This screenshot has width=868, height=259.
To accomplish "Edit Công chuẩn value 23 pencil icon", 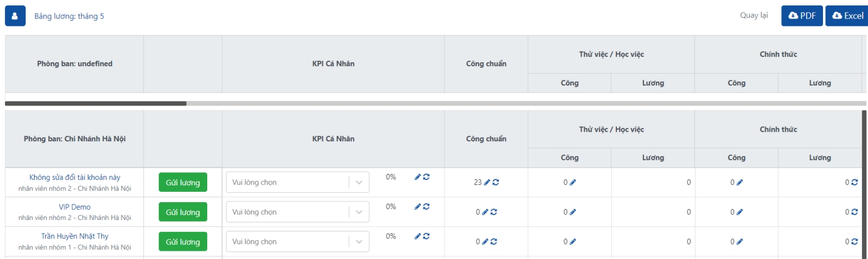I will (x=487, y=183).
